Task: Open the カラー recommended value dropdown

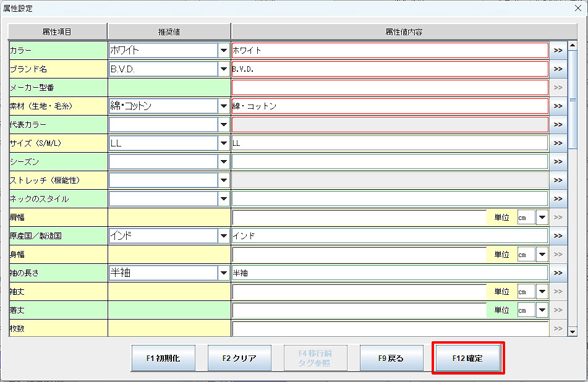Action: 223,51
